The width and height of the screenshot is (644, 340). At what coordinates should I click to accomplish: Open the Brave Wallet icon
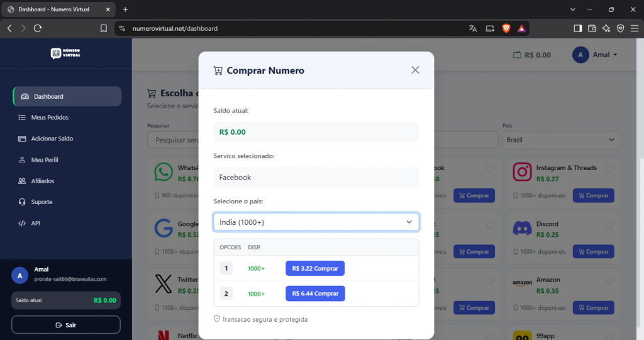[x=592, y=28]
